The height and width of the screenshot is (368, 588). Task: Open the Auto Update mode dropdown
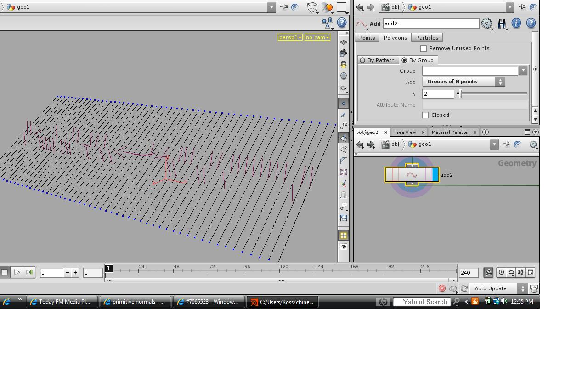500,288
